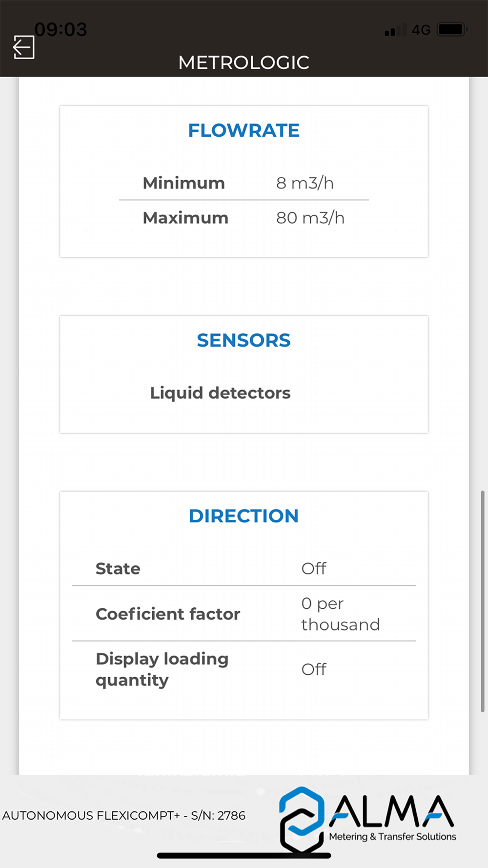Screen dimensions: 488x868
Task: Select the Minimum flowrate value 8 m3/h
Action: tap(305, 183)
